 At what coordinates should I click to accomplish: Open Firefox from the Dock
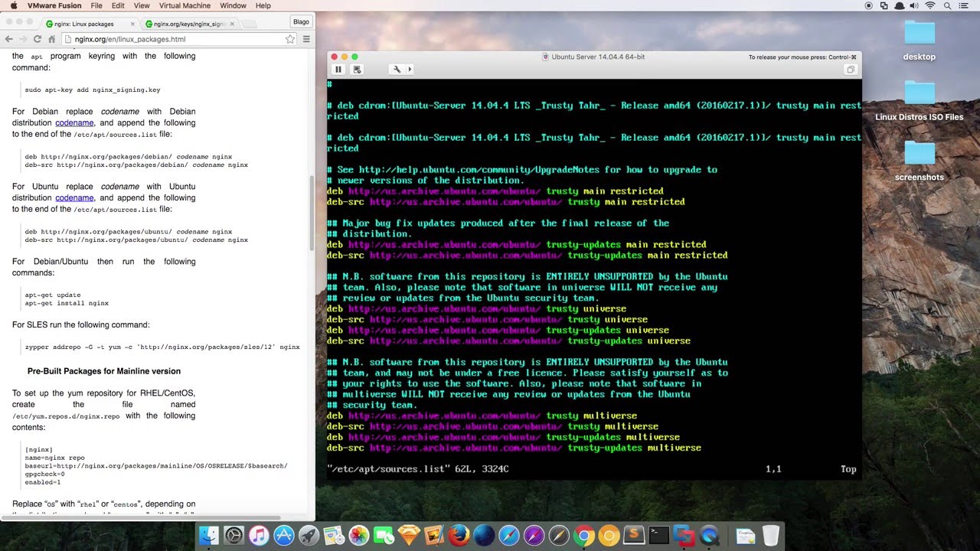459,535
